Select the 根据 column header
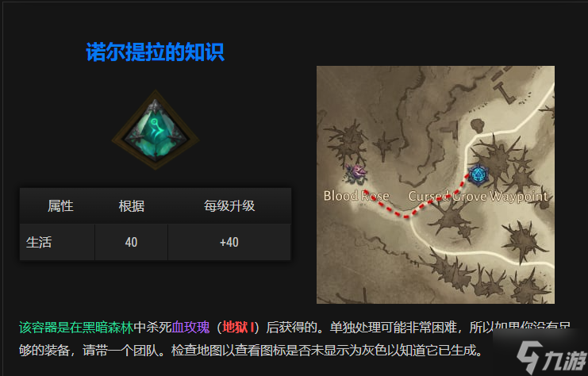 point(132,205)
